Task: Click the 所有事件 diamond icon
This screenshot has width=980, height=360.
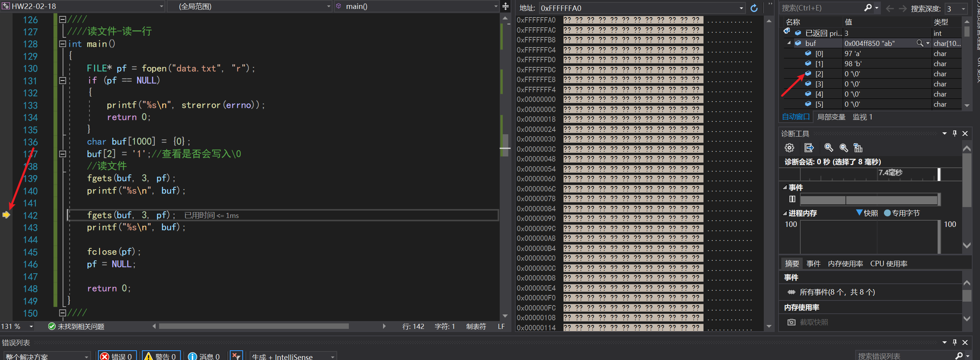Action: tap(791, 292)
